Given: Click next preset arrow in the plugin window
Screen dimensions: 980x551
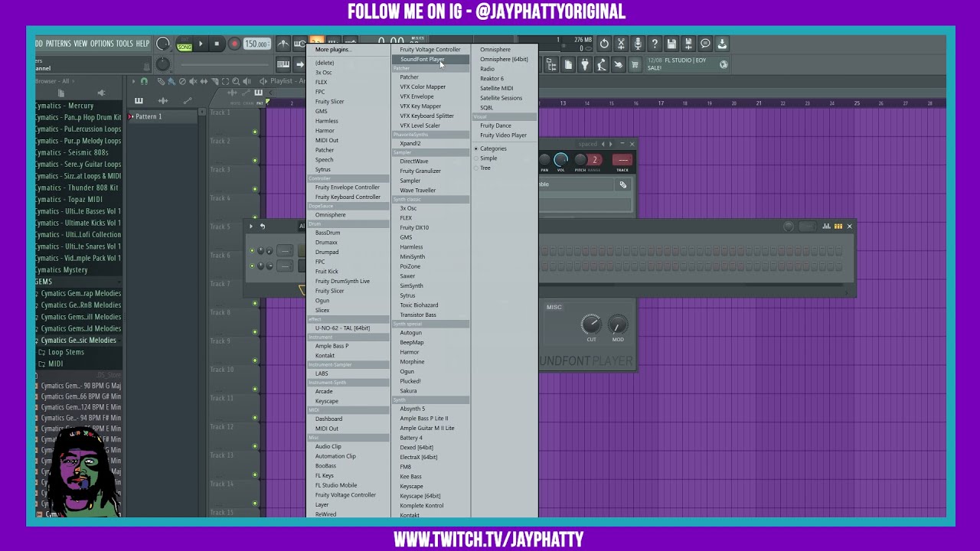Looking at the screenshot, I should pyautogui.click(x=610, y=144).
